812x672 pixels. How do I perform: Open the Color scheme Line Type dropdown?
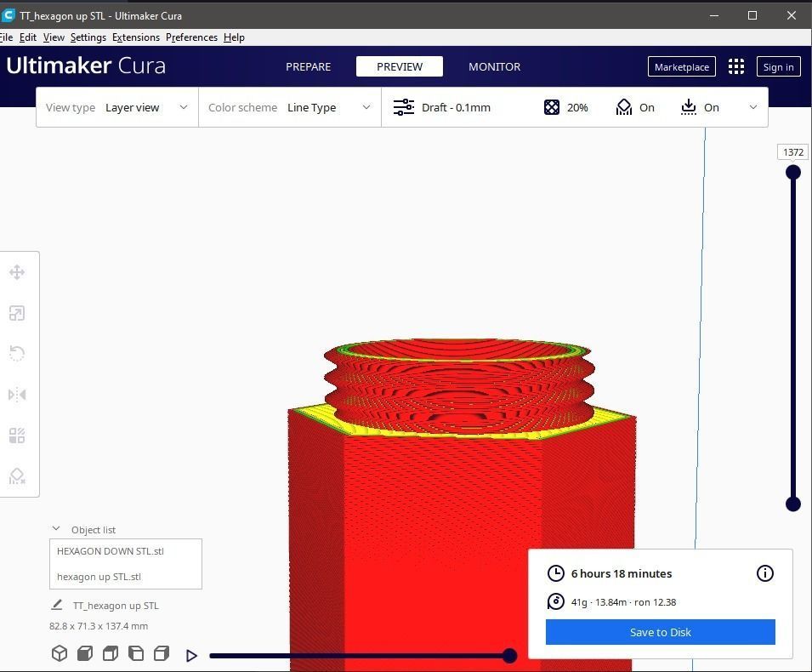(290, 107)
